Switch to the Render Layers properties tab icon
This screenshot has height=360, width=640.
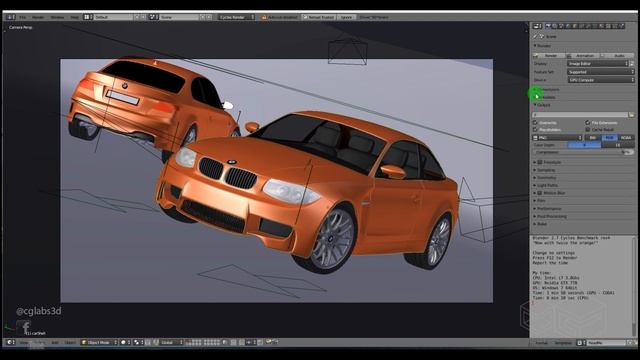555,26
